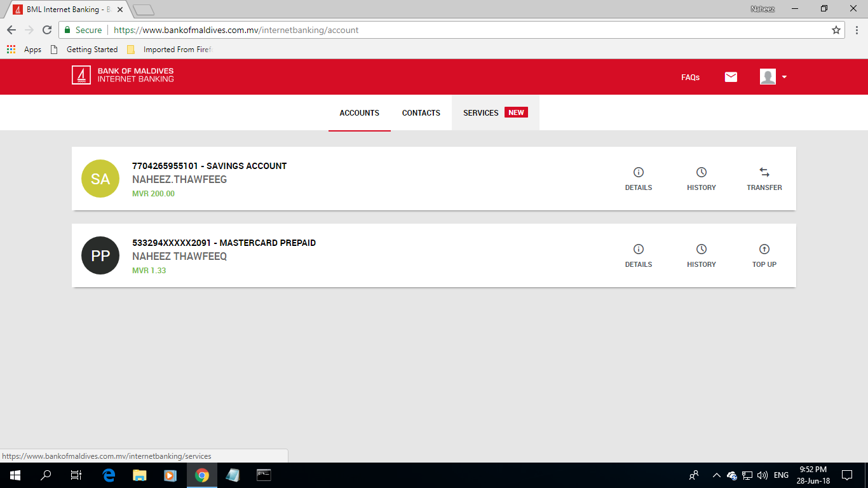
Task: Switch to the Contacts tab
Action: pos(421,113)
